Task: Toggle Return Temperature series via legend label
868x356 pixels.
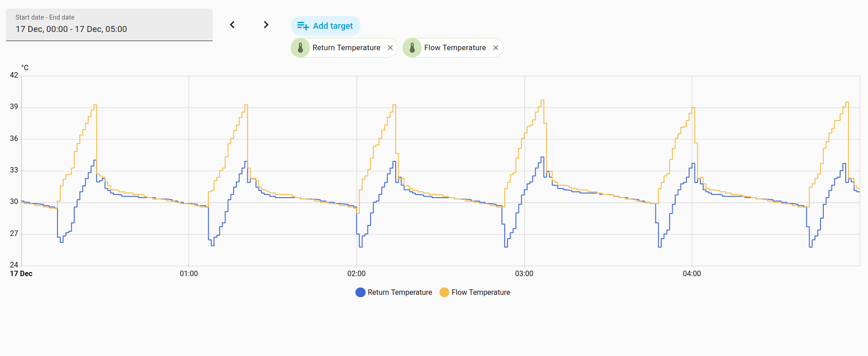Action: pos(400,292)
